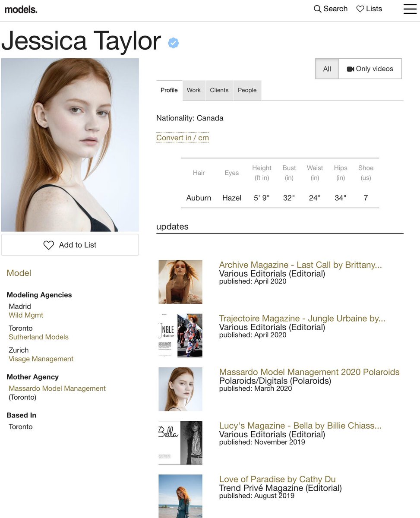Click the 32" bust value
This screenshot has width=420, height=518.
[x=289, y=198]
